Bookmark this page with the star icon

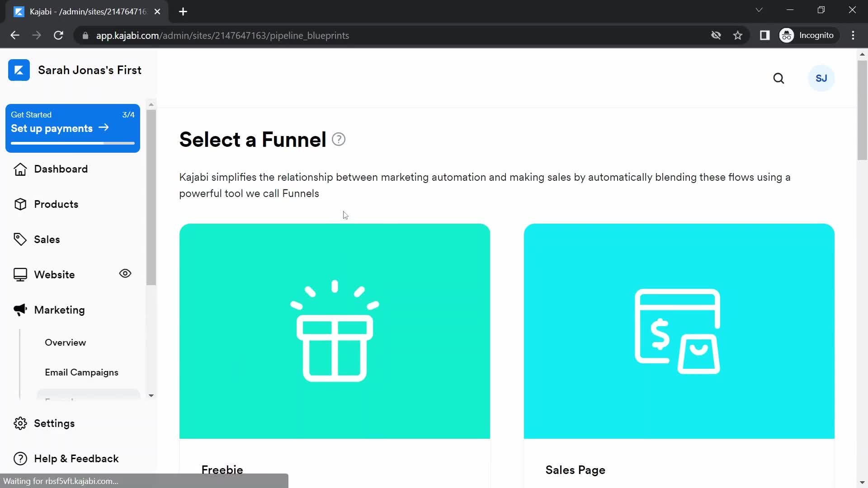(738, 35)
